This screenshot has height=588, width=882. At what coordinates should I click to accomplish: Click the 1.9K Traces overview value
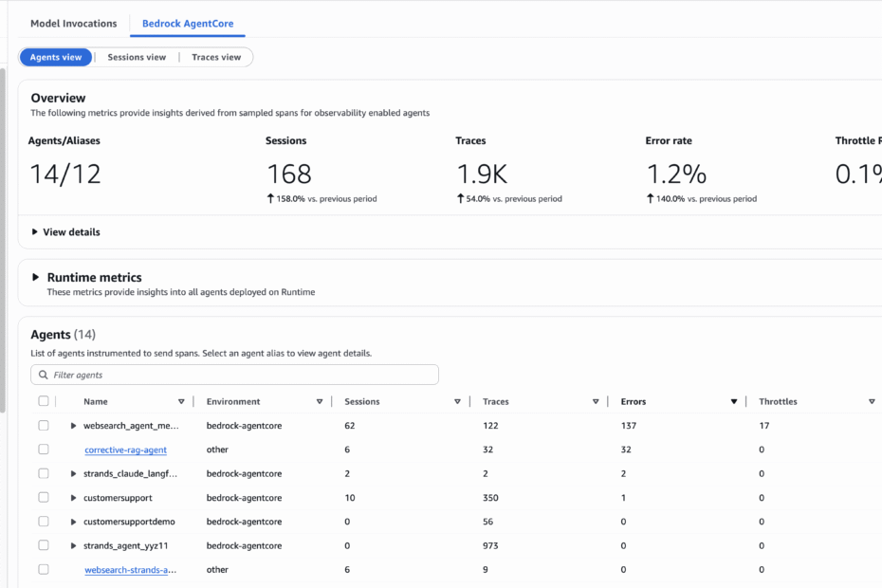tap(482, 174)
